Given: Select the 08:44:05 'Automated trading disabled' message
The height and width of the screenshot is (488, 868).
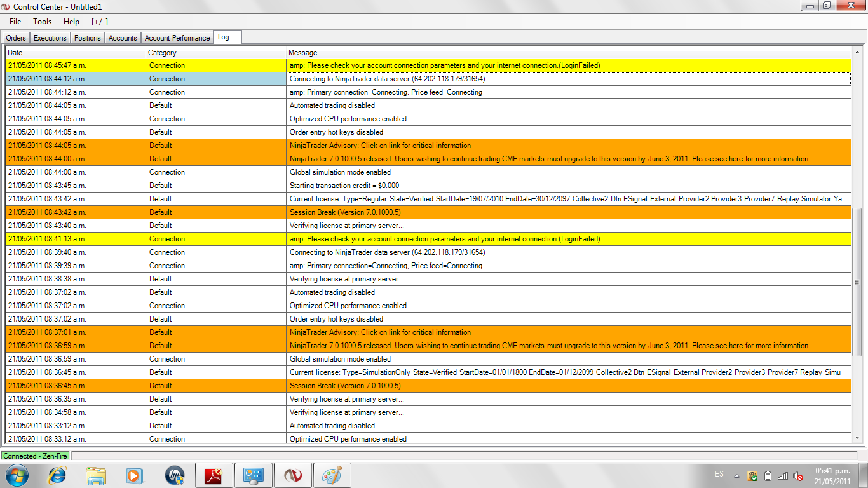Looking at the screenshot, I should [569, 105].
